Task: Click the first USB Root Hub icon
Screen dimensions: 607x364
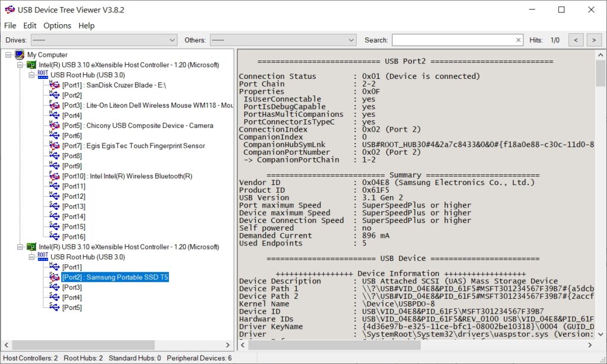Action: pyautogui.click(x=41, y=75)
